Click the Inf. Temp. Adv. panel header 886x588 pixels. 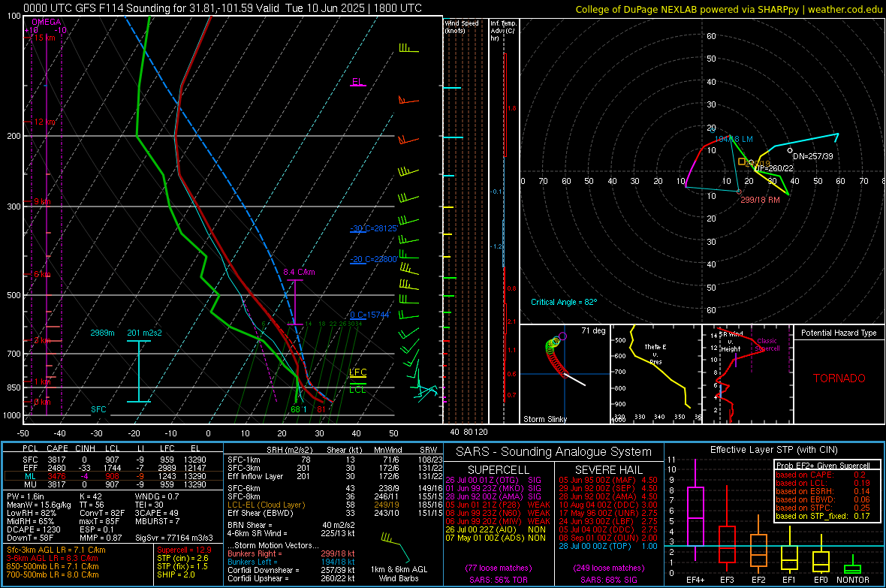[503, 31]
